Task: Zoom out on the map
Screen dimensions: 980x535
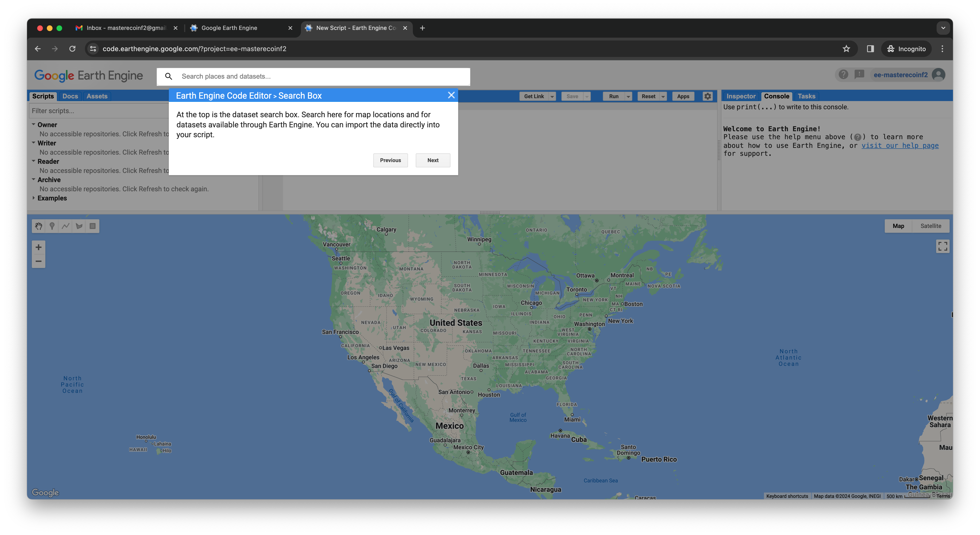Action: 38,261
